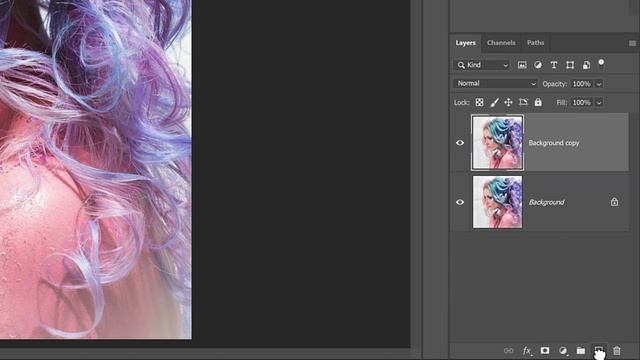
Task: Click the Fill label
Action: point(562,102)
